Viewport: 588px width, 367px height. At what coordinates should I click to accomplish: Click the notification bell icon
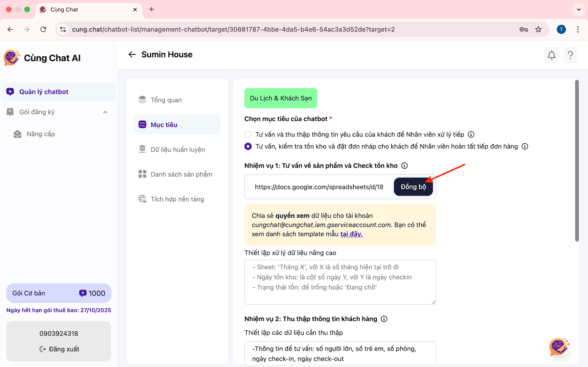click(x=551, y=55)
